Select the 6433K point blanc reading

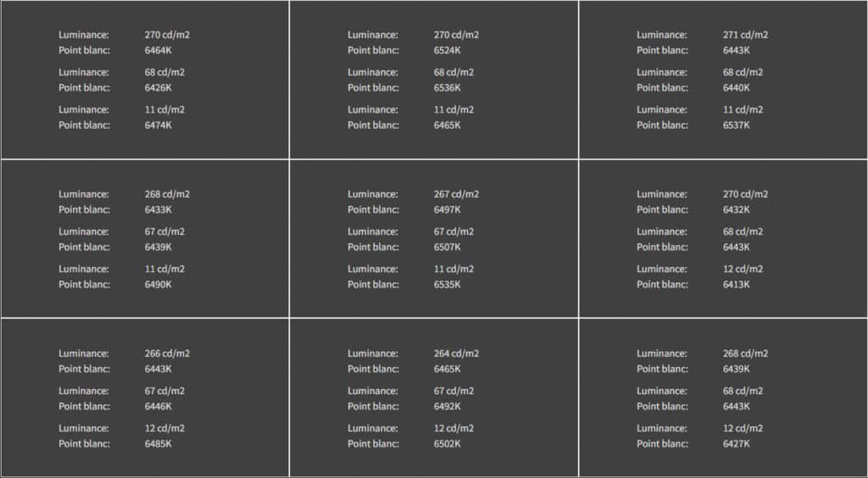point(159,209)
